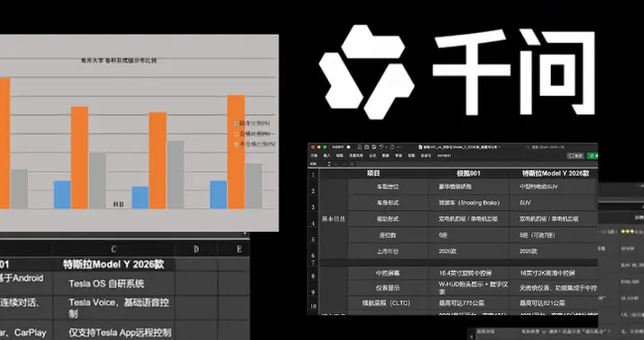Click the green share button
Screen dimensions: 644x340
point(593,156)
